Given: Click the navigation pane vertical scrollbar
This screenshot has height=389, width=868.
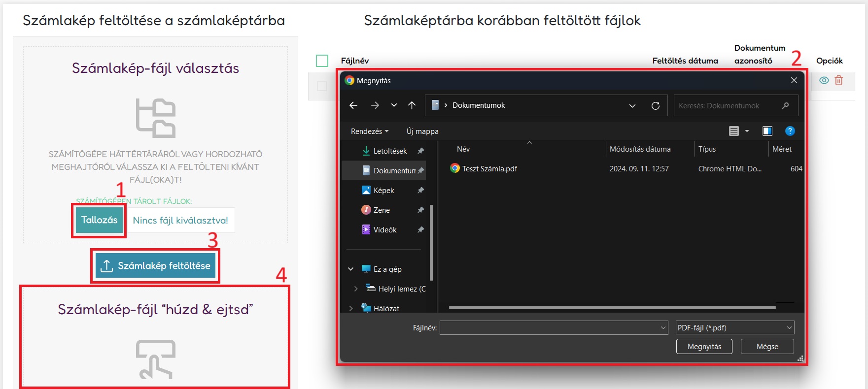Looking at the screenshot, I should (x=431, y=243).
